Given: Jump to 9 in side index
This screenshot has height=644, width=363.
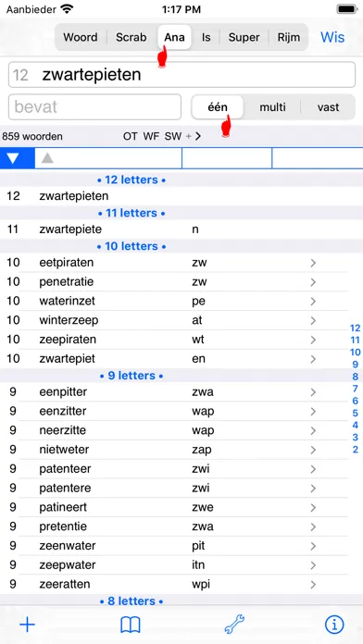Looking at the screenshot, I should click(356, 365).
